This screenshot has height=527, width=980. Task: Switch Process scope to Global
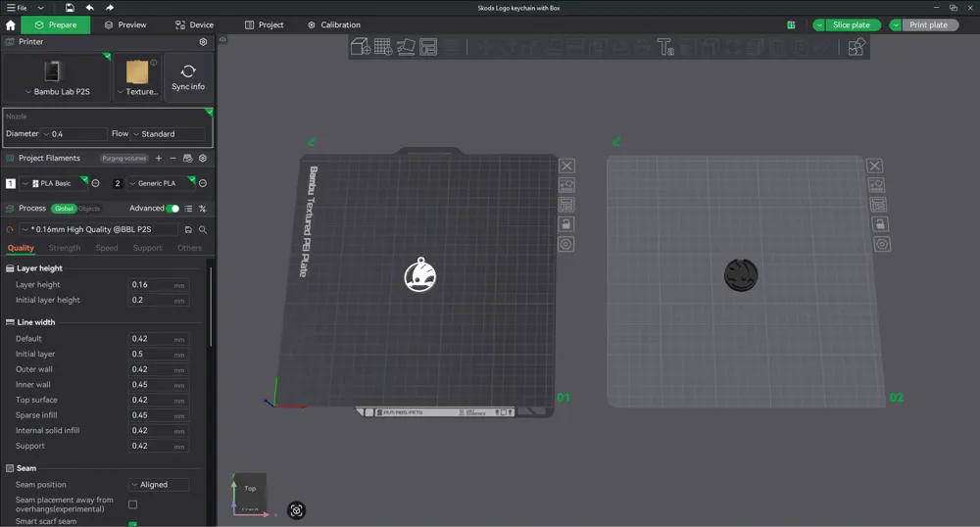pos(63,209)
